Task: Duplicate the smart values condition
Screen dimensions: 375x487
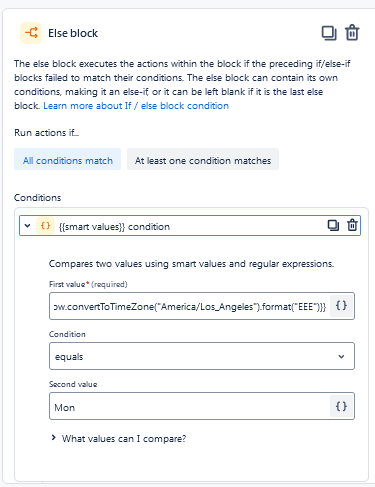Action: [333, 225]
